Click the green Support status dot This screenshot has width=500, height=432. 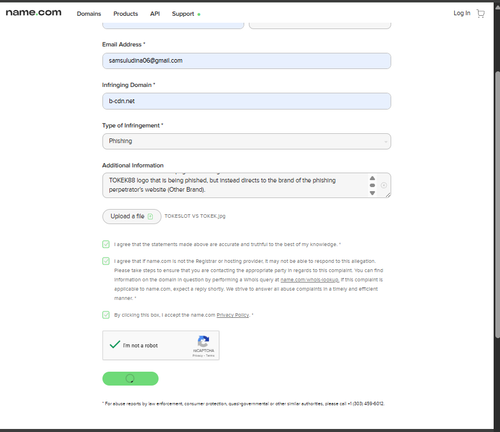(199, 14)
